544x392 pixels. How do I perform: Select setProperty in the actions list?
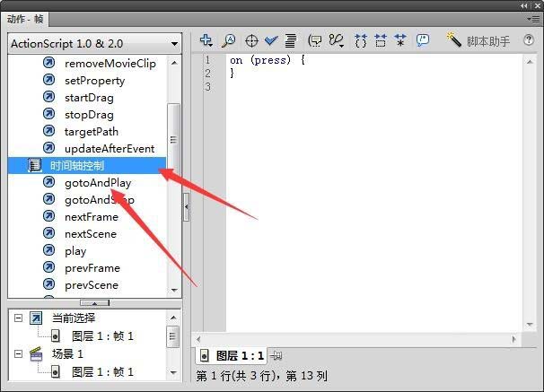click(x=95, y=81)
